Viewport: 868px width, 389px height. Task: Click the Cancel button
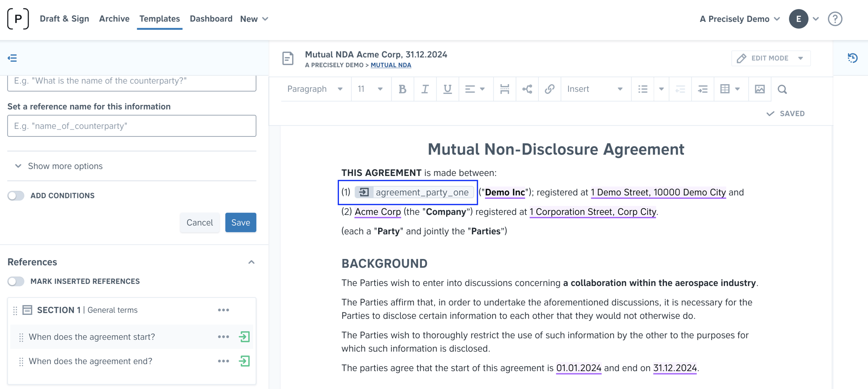point(200,223)
